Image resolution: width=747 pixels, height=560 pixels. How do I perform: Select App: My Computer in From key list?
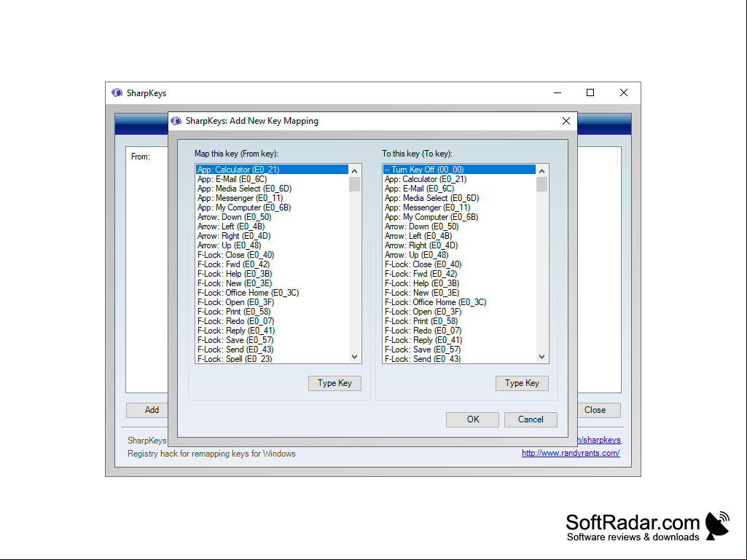point(272,208)
